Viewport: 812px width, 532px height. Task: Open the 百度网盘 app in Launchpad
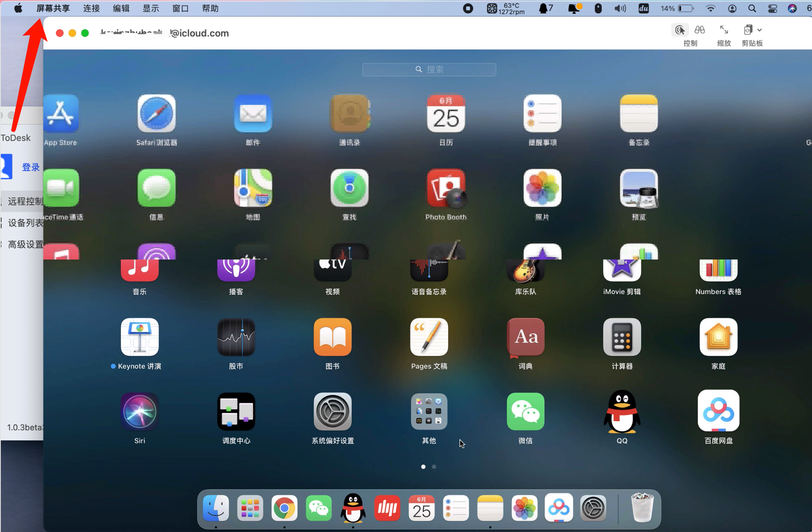point(718,412)
